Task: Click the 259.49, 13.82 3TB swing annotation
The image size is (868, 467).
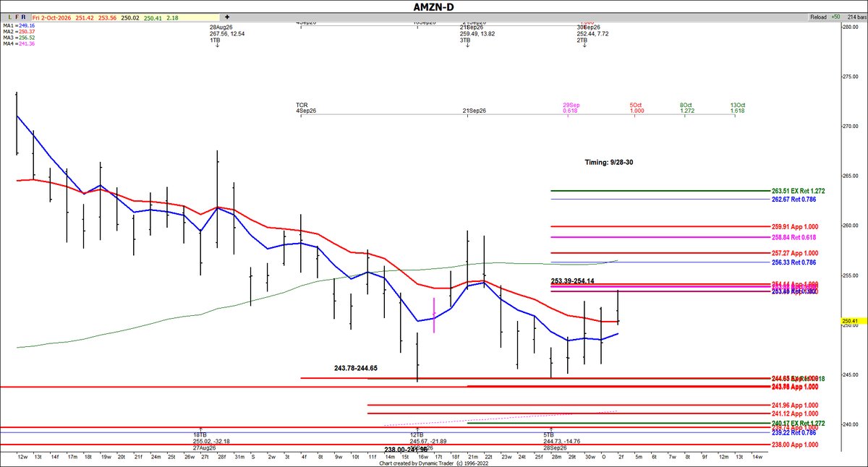Action: pos(478,33)
